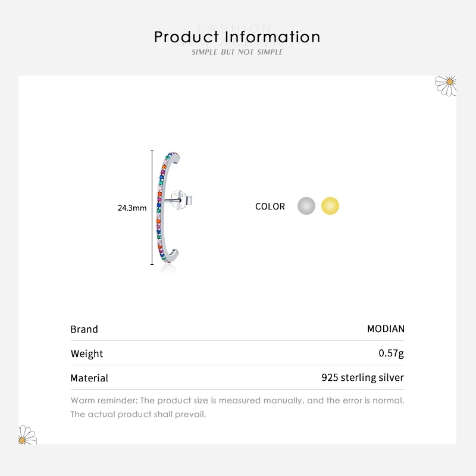Viewport: 476px width, 476px height.
Task: Click the "Warm reminder" note line
Action: click(237, 400)
